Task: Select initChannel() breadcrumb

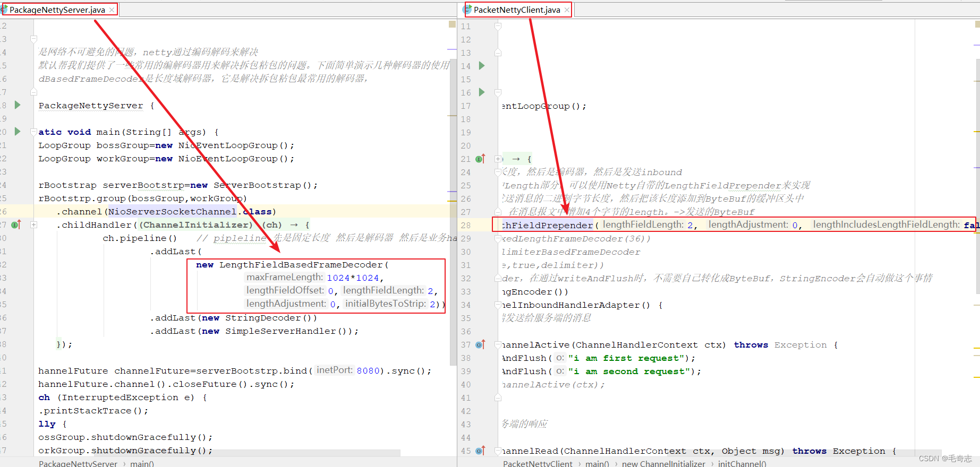Action: tap(742, 463)
